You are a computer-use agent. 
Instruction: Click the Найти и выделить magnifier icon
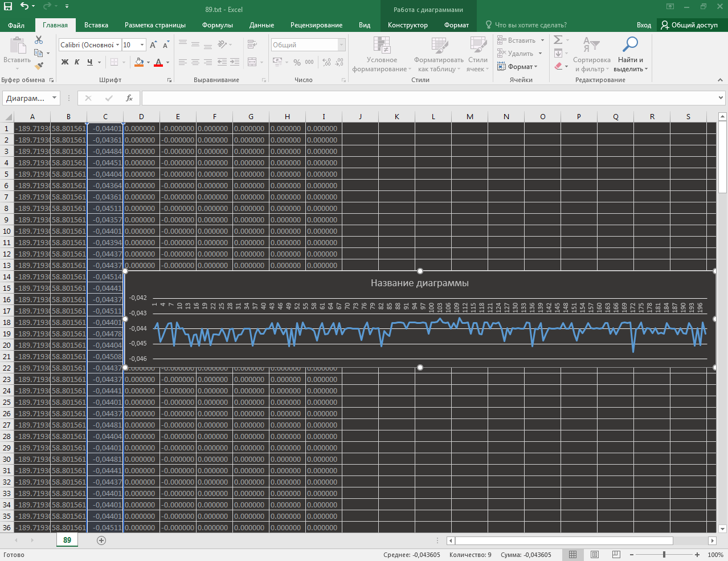tap(630, 44)
